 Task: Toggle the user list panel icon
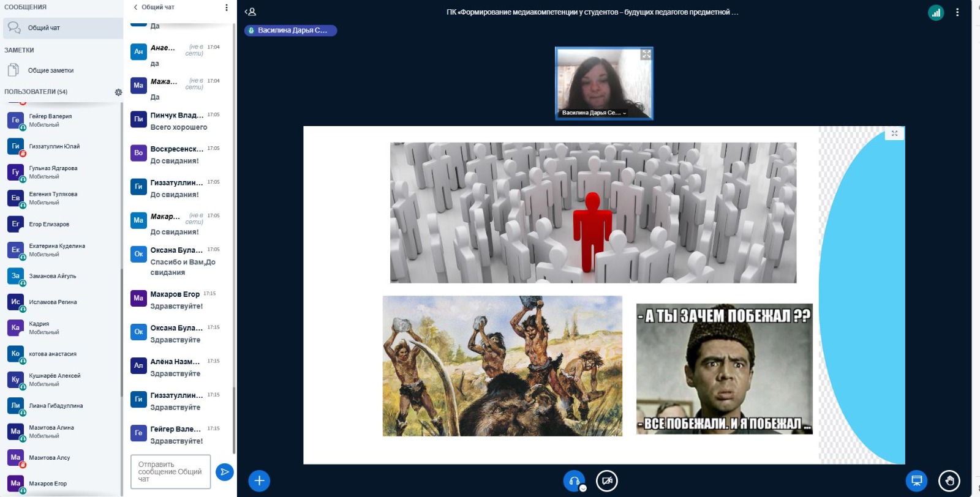pos(251,12)
